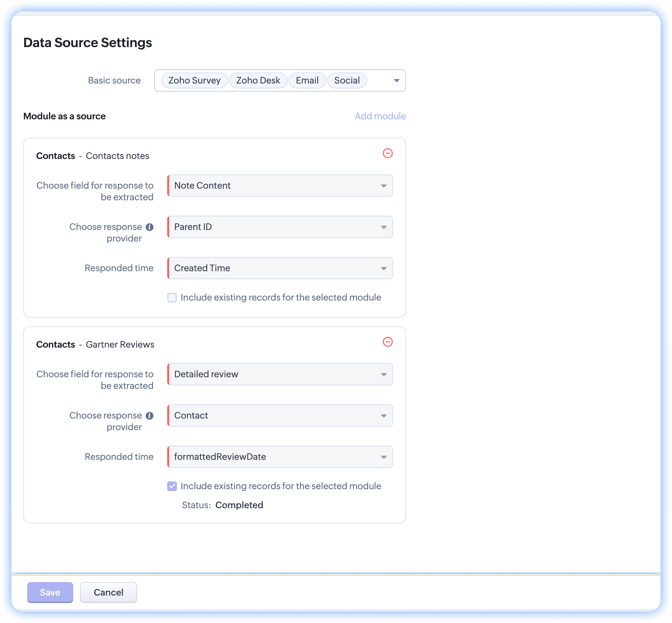This screenshot has height=623, width=672.
Task: Enable include existing records for Contacts notes
Action: 172,298
